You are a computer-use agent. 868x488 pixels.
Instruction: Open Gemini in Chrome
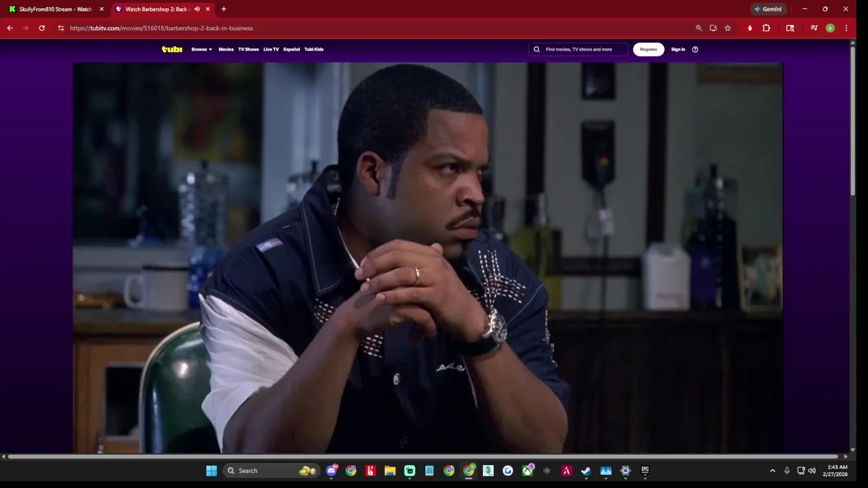768,9
